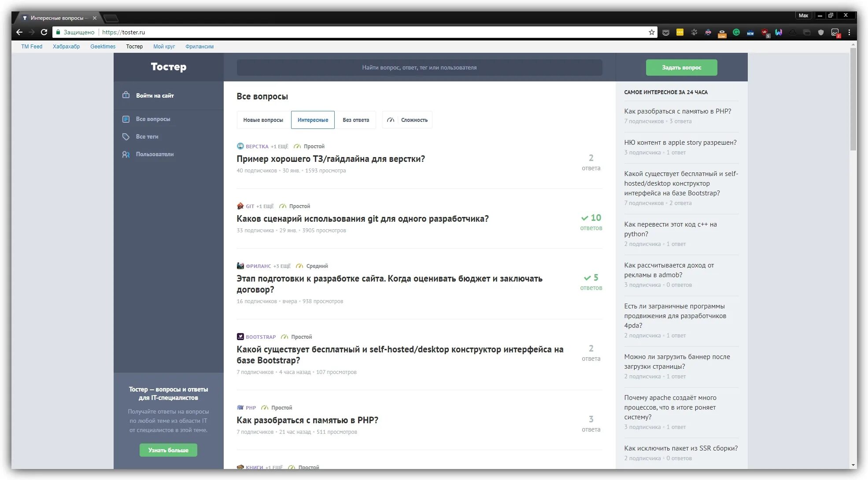Click the Low badge extension icon
Viewport: 868px width, 480px height.
[722, 33]
